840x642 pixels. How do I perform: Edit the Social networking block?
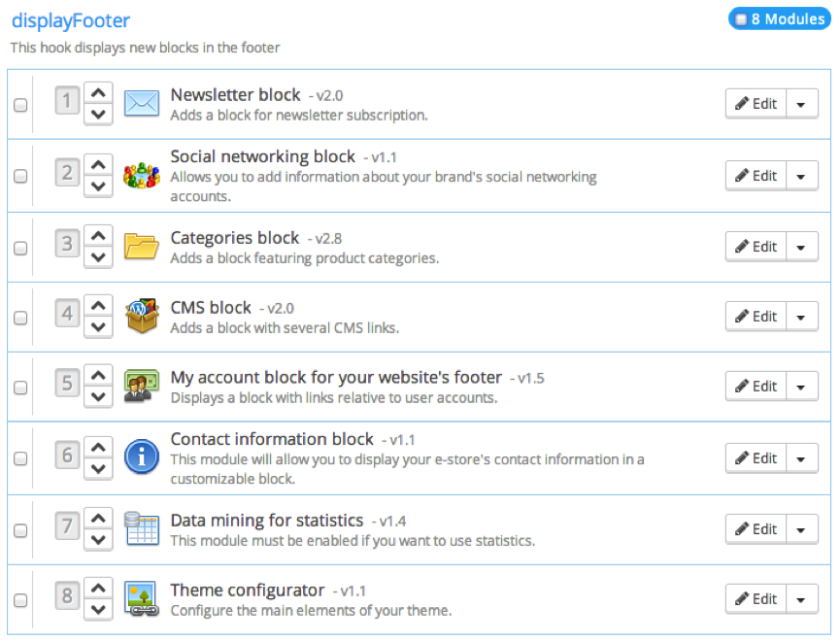tap(756, 176)
